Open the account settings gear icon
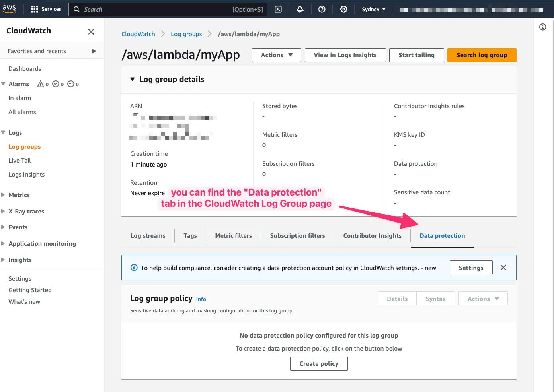 343,9
